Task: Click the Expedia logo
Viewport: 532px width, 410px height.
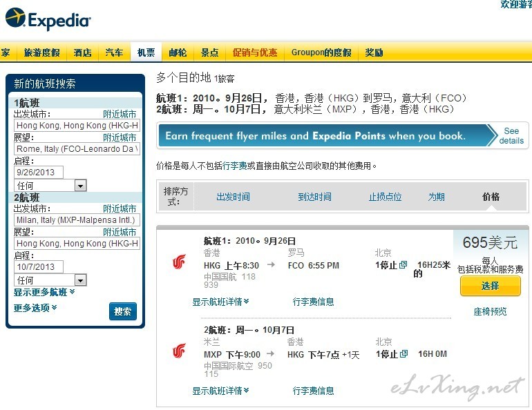Action: [x=48, y=19]
